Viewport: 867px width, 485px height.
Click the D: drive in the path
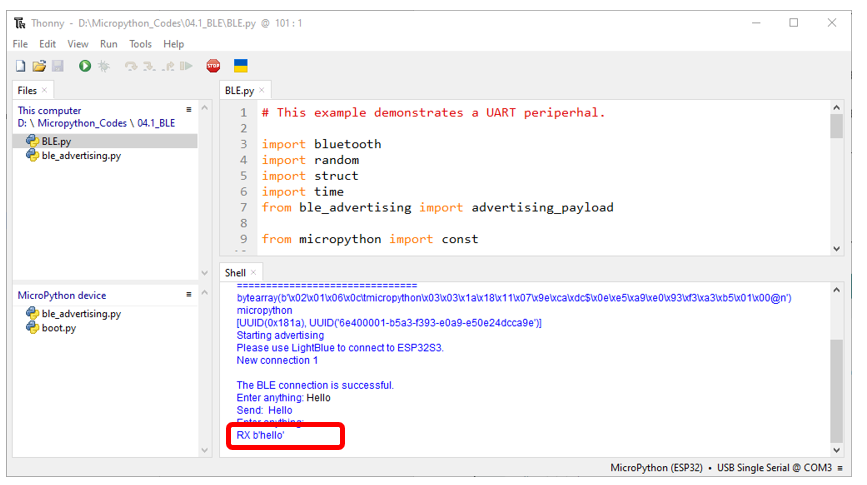(22, 123)
